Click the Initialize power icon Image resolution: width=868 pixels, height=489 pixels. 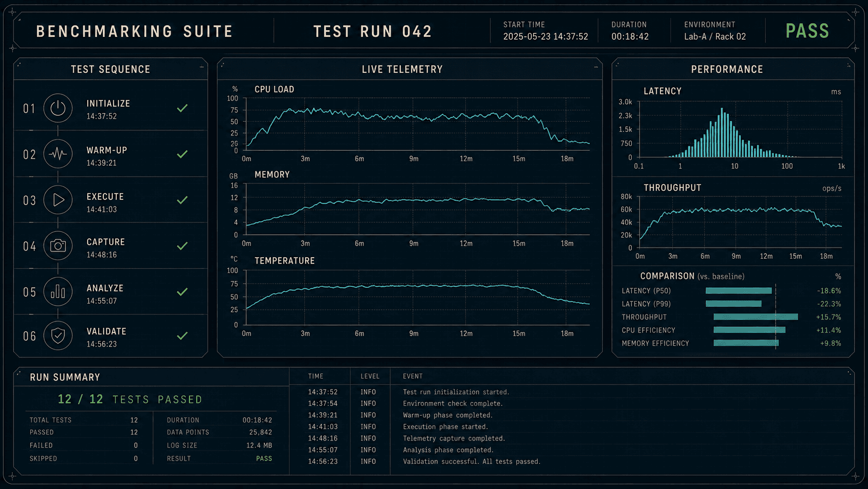58,108
